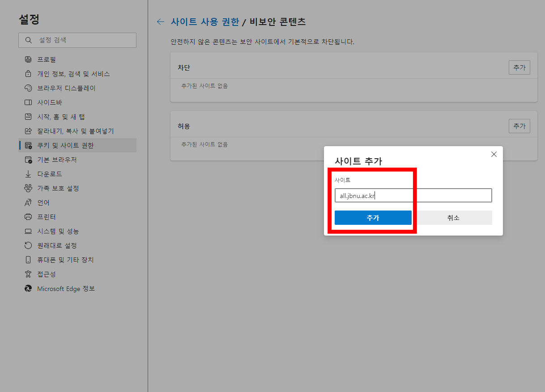
Task: Confirm with the blue 추가 button
Action: 373,218
